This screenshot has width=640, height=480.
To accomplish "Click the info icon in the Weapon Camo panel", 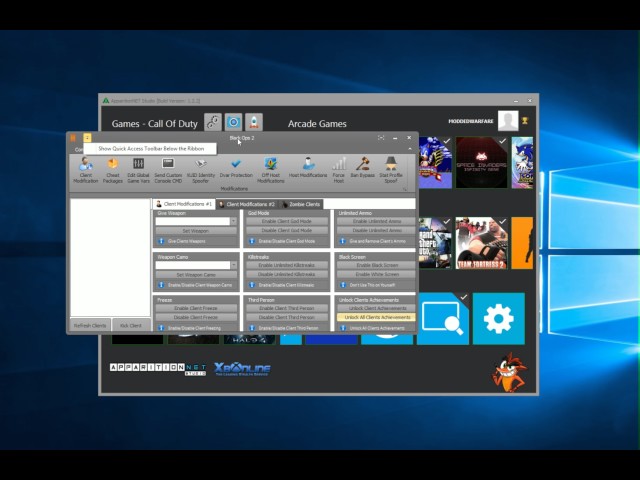I will click(161, 285).
